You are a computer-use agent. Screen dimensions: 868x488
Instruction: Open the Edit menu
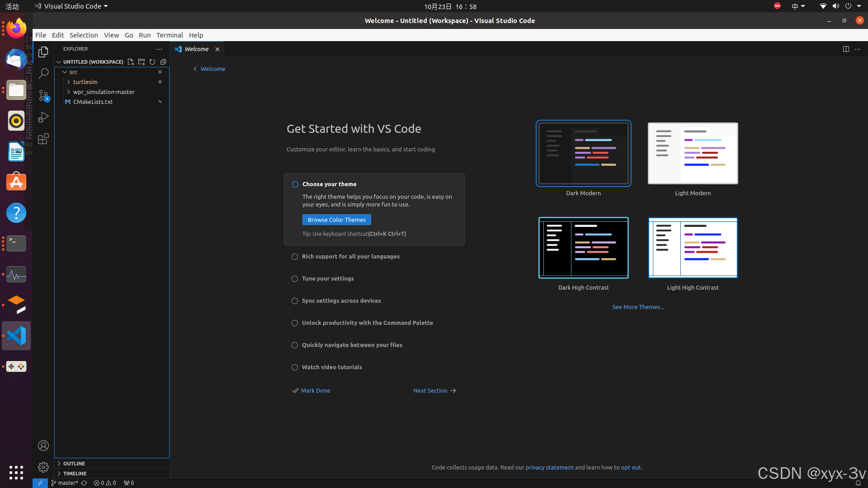(x=58, y=35)
